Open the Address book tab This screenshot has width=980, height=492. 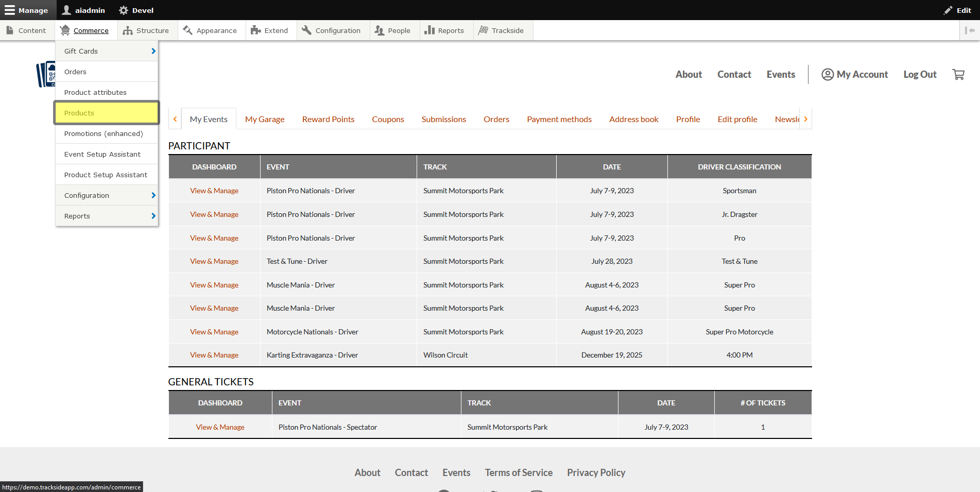634,119
